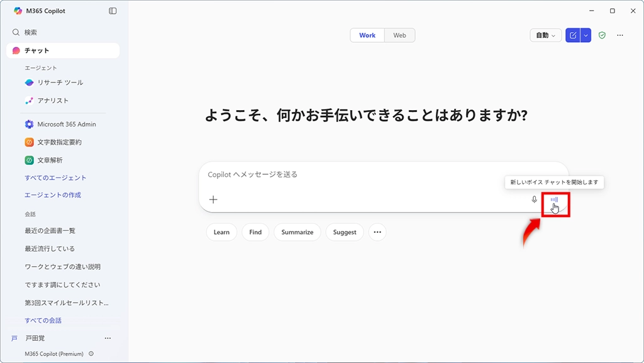
Task: Open the 最近の企画書一覧 conversation
Action: click(50, 231)
